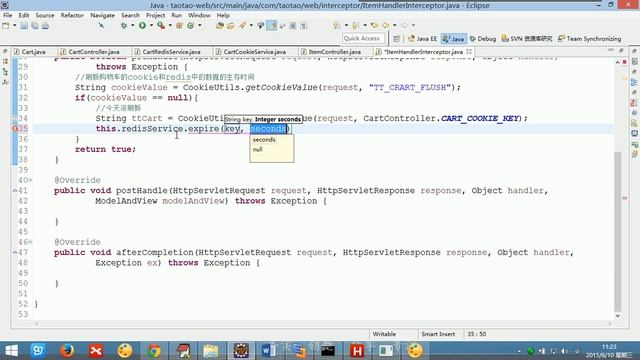Click the Save All toolbar icon
The width and height of the screenshot is (640, 360).
(x=35, y=26)
